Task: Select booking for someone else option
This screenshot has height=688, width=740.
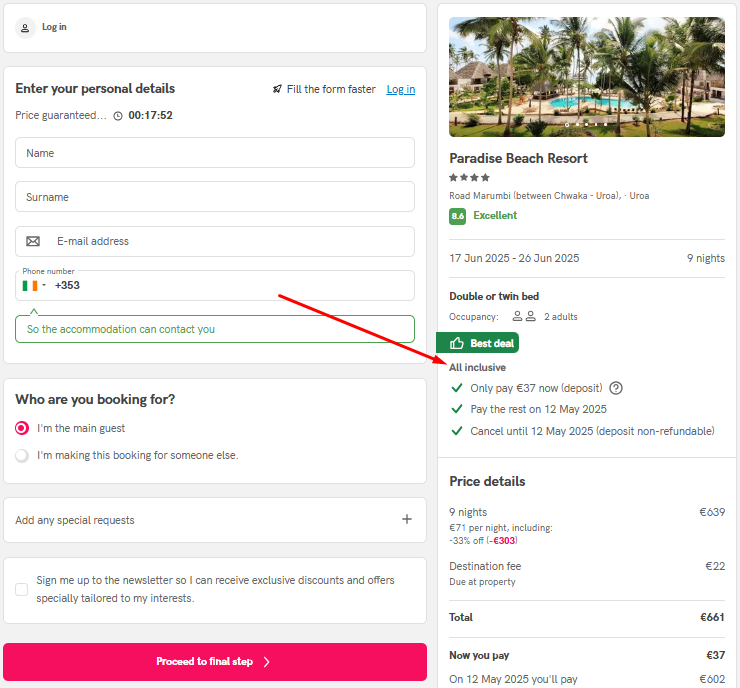Action: (22, 455)
